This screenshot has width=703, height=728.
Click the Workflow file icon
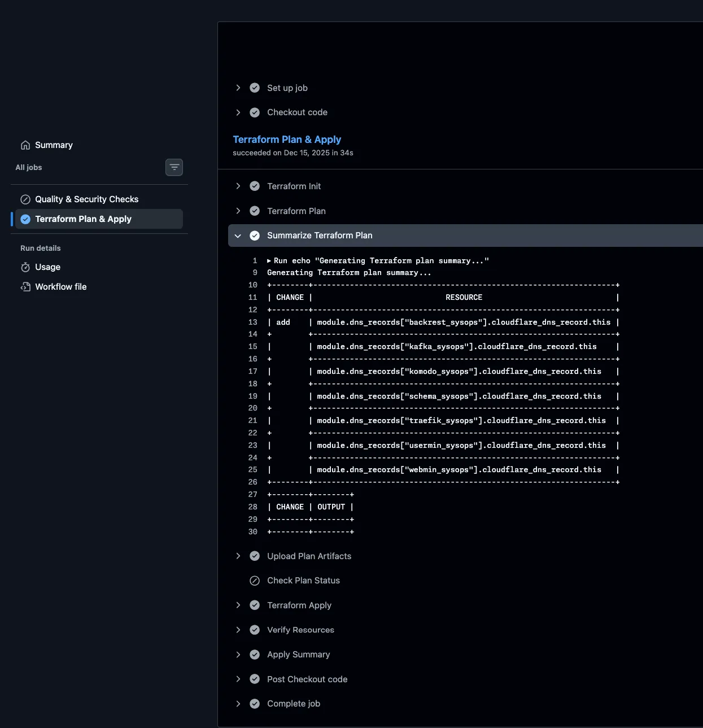click(25, 287)
